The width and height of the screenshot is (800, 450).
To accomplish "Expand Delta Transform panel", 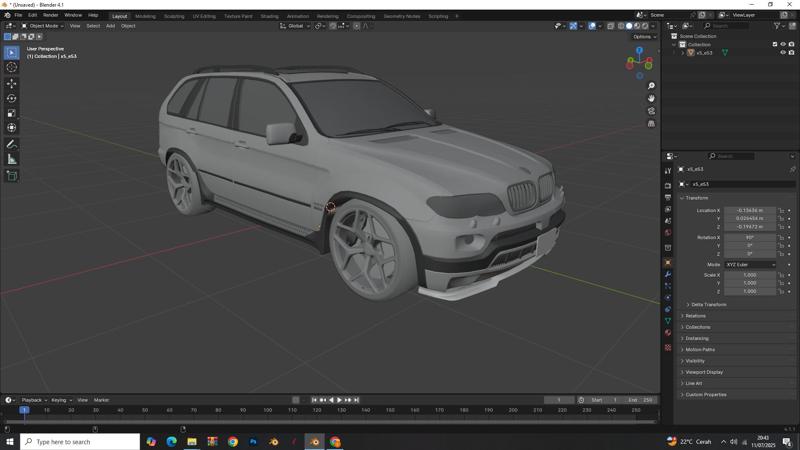I will (x=708, y=305).
